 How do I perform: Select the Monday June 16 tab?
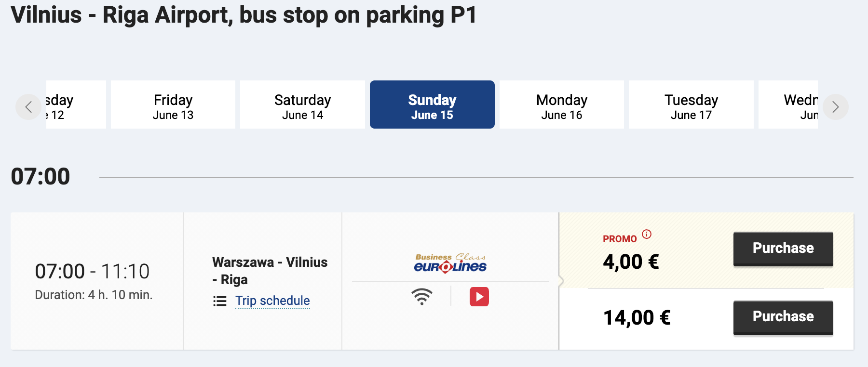562,105
